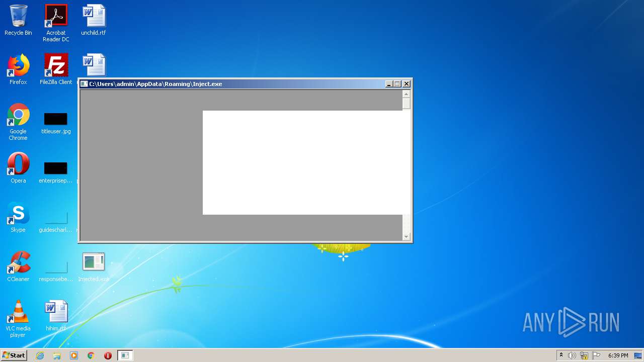The height and width of the screenshot is (362, 644).
Task: Select the Injected.exe desktop icon
Action: point(94,266)
